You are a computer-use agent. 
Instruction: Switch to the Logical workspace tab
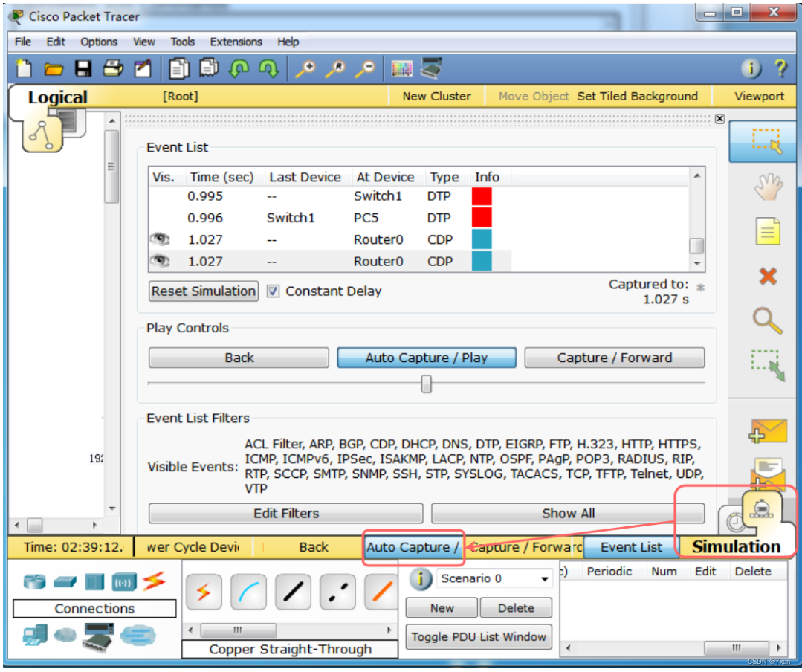[57, 97]
